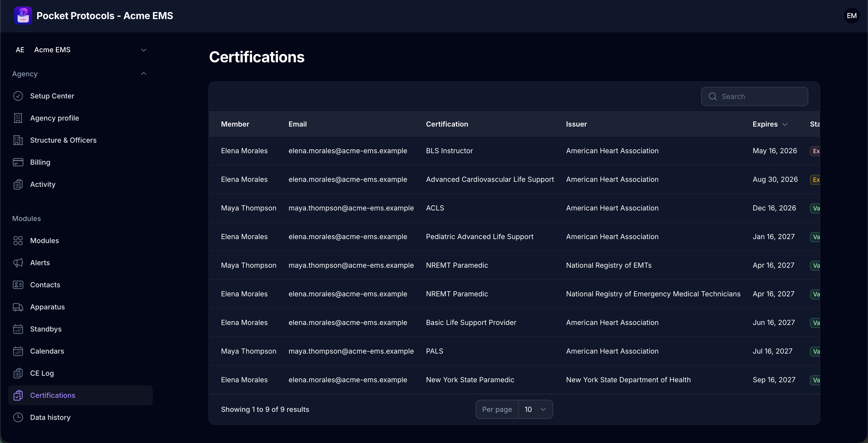Click the Standbys calendar icon

(18, 329)
